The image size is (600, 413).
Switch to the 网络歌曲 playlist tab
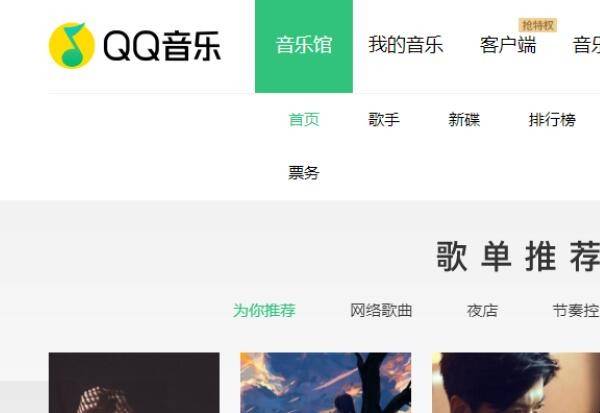[x=381, y=310]
